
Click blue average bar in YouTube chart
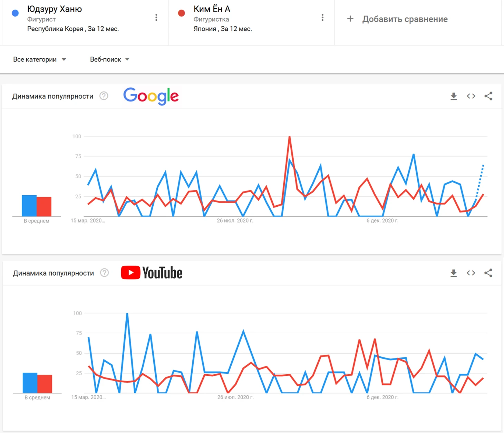tap(30, 383)
